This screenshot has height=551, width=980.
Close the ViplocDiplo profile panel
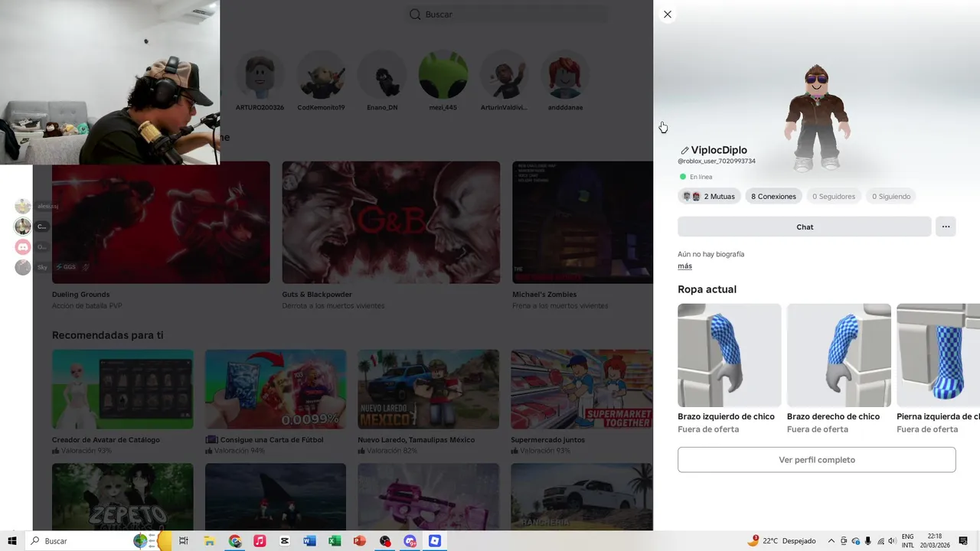coord(668,15)
